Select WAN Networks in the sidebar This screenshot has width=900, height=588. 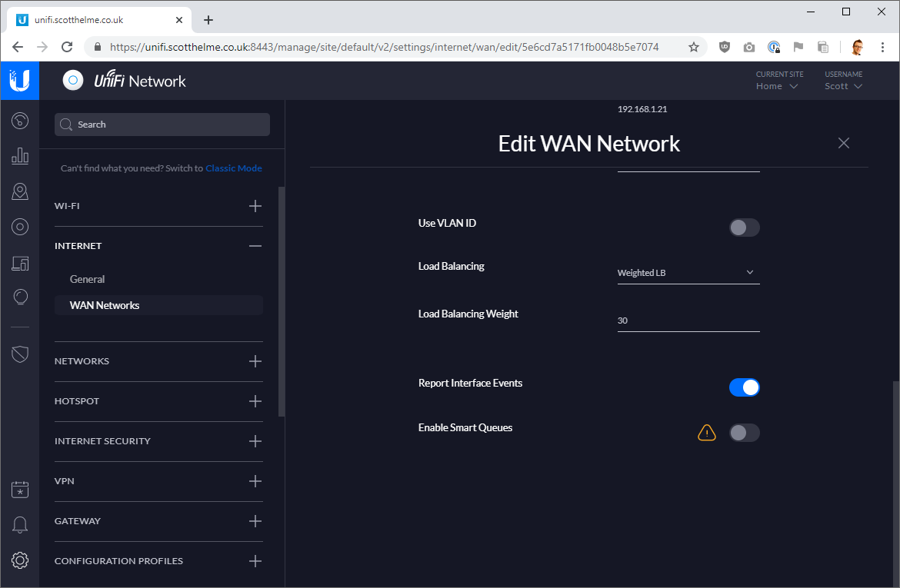pos(105,305)
